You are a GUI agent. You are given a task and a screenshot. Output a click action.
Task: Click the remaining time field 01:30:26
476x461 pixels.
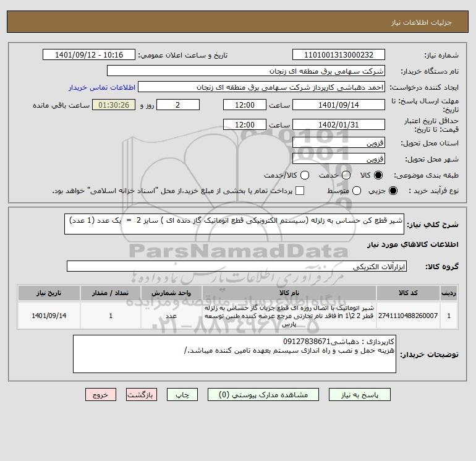coord(114,105)
